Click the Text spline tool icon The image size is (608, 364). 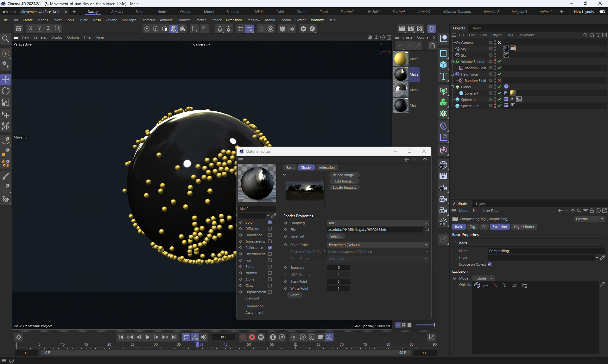click(x=443, y=76)
